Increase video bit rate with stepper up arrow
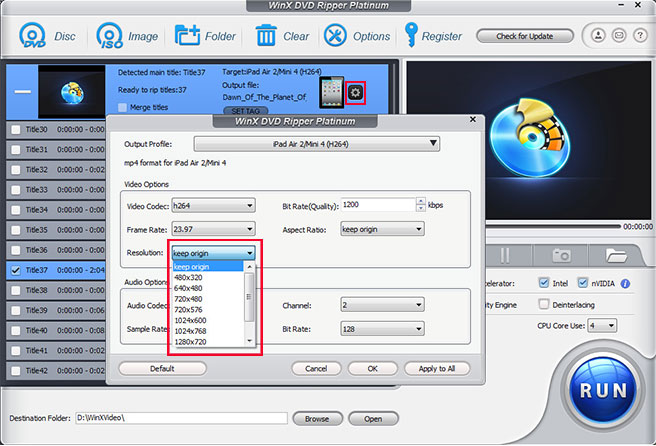Image resolution: width=656 pixels, height=446 pixels. [x=421, y=201]
